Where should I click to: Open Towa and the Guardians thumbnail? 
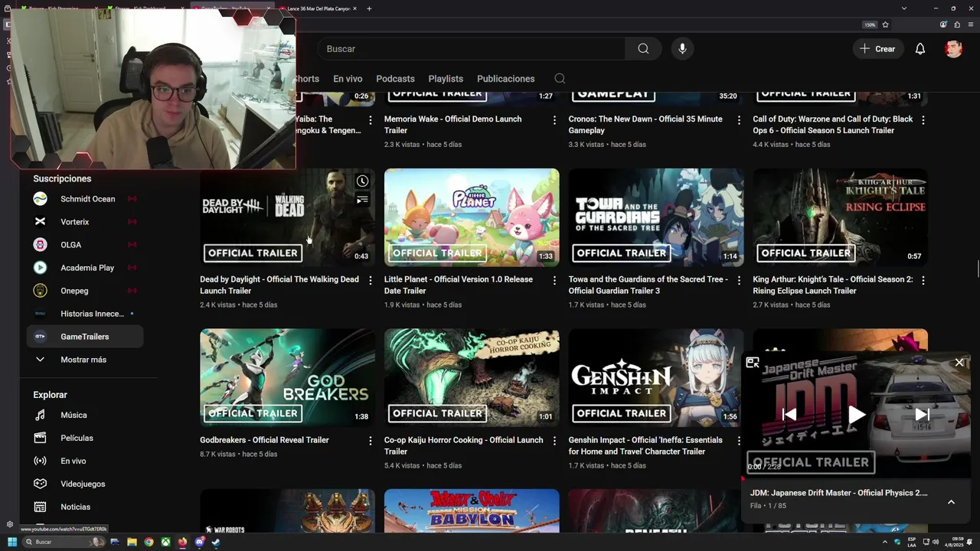(656, 217)
